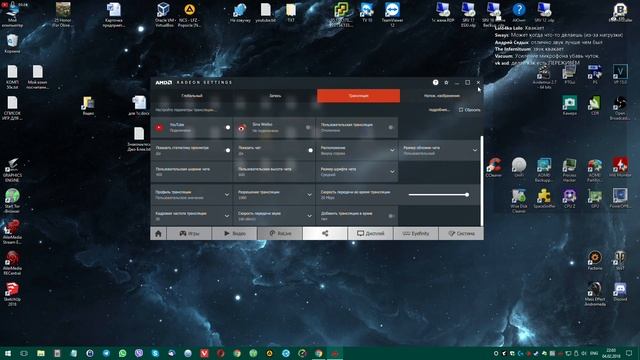Open the notification center in taskbar
640x360 pixels.
629,353
